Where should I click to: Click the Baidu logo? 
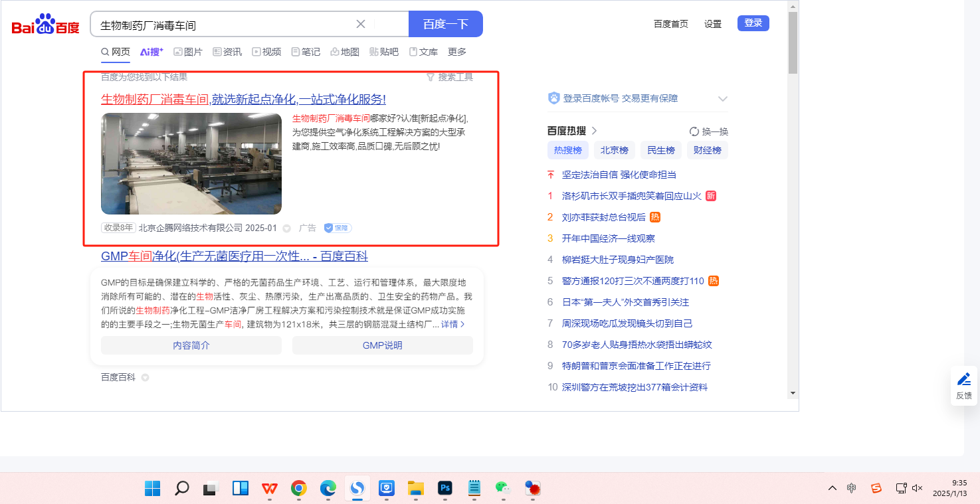[x=45, y=25]
